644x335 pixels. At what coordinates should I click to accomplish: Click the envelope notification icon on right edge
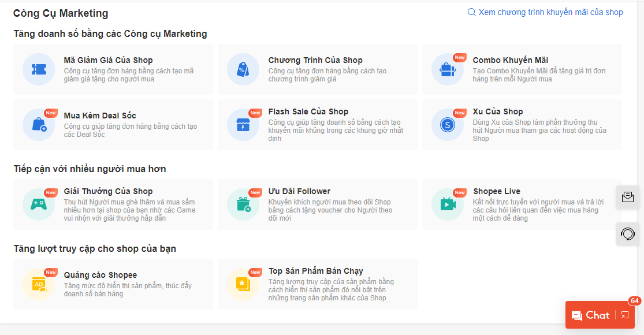pyautogui.click(x=627, y=197)
